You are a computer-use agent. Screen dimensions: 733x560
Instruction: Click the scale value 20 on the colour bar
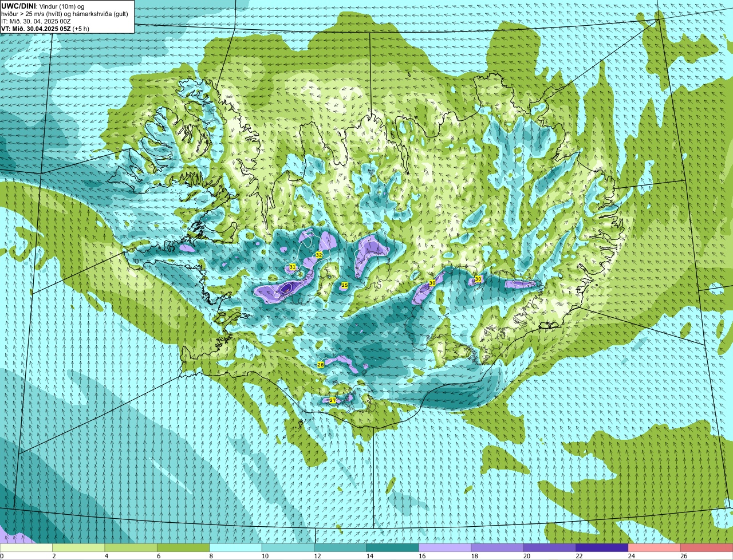[527, 556]
